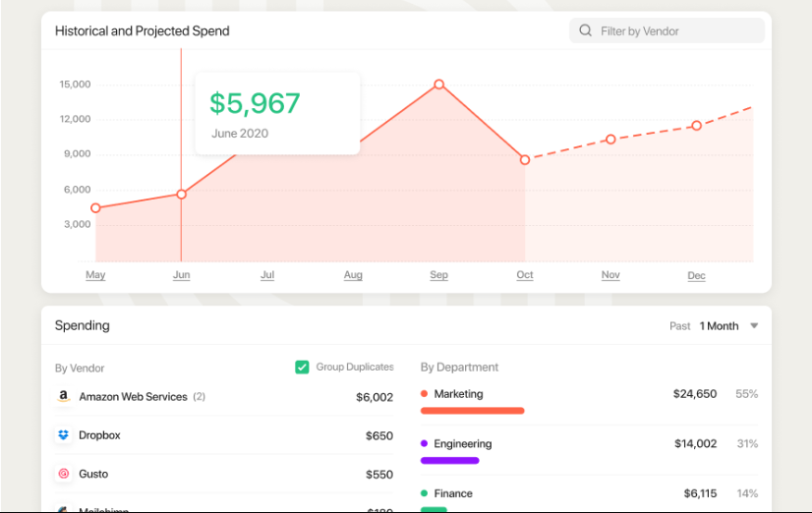Select the Oct data point on chart
The height and width of the screenshot is (513, 812).
[x=525, y=159]
